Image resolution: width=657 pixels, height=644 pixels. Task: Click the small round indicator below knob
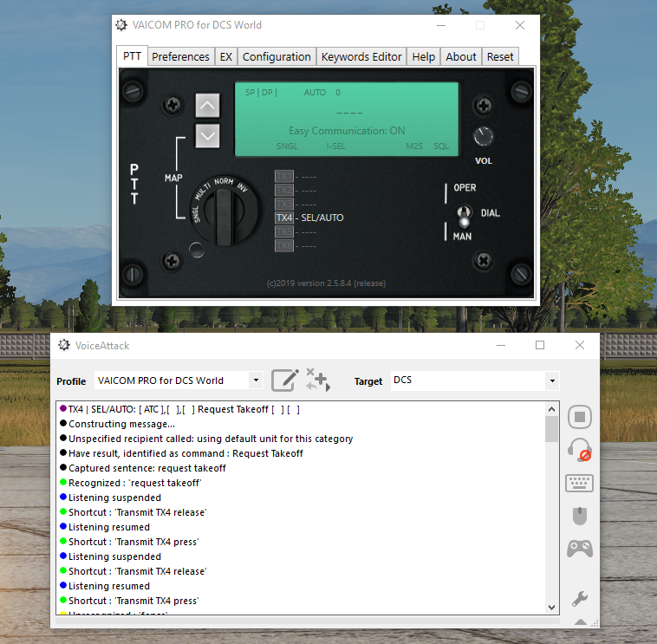coord(197,250)
